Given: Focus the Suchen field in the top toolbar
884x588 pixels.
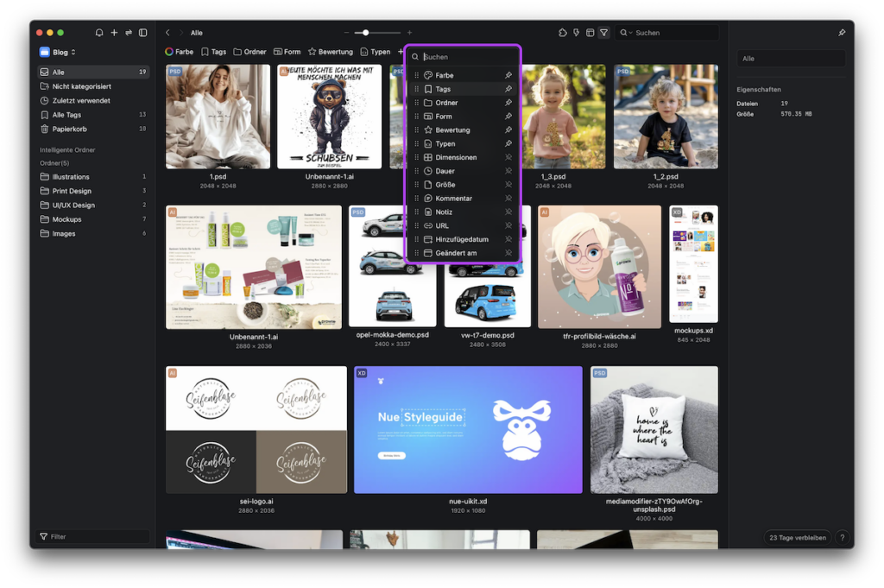Looking at the screenshot, I should tap(668, 33).
